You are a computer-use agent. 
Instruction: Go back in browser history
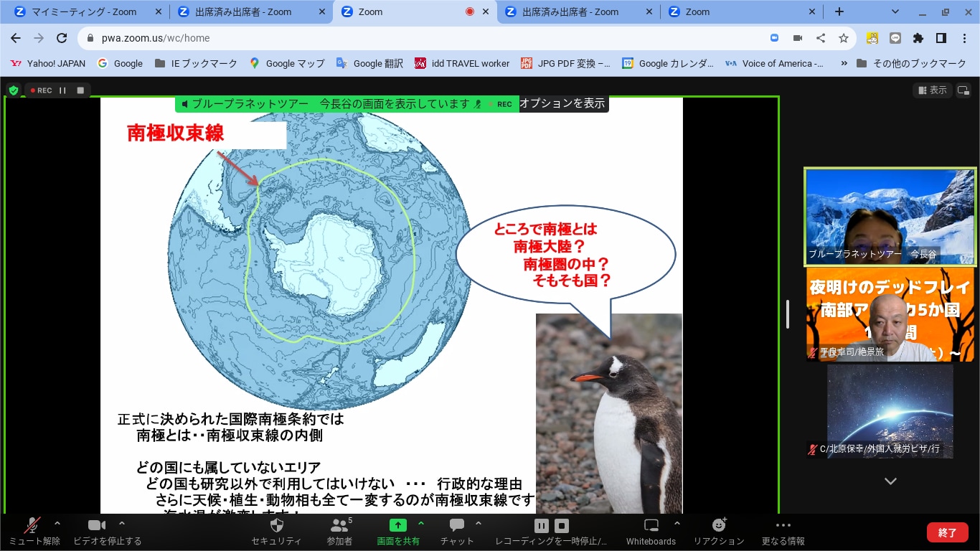point(16,38)
